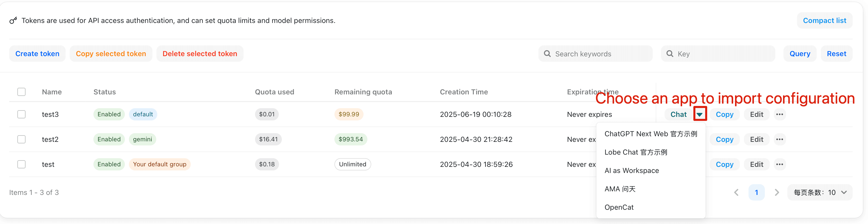Pick OpenCat from the dropdown menu
This screenshot has width=868, height=224.
[x=651, y=207]
